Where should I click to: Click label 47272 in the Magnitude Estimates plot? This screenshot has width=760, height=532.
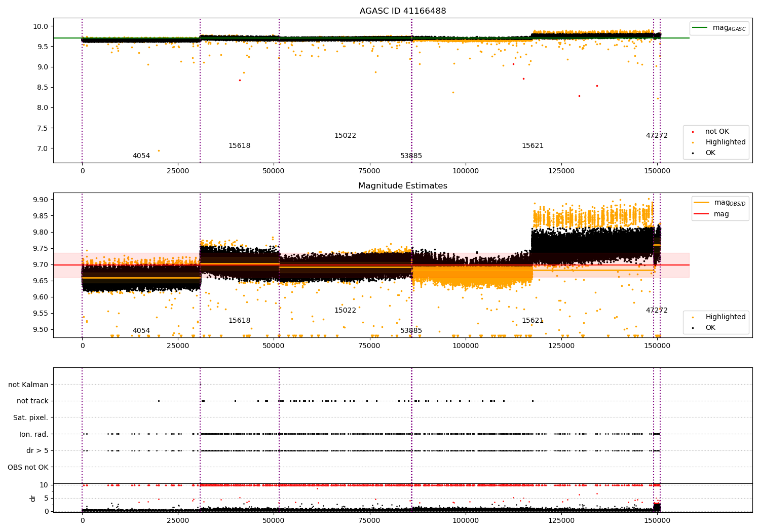[657, 311]
